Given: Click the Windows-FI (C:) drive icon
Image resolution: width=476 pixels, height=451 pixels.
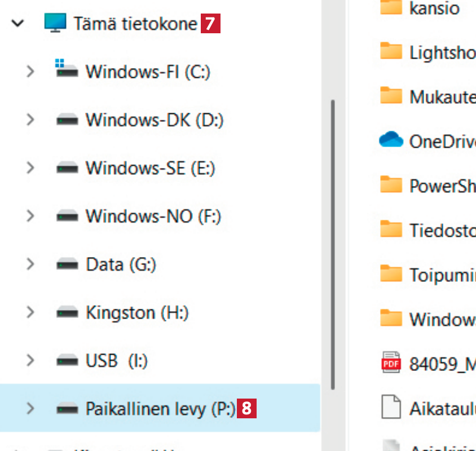Looking at the screenshot, I should [x=67, y=71].
